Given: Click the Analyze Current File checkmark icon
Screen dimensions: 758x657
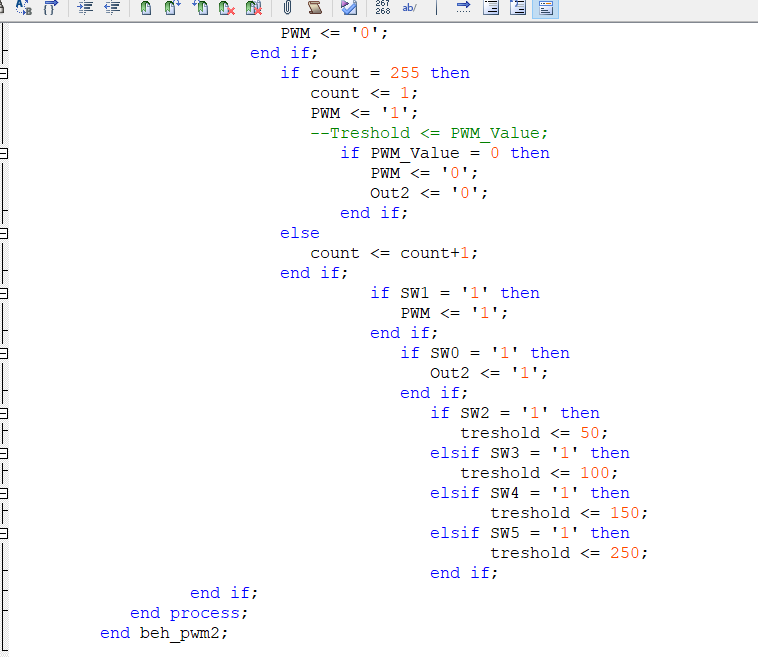Looking at the screenshot, I should (349, 7).
